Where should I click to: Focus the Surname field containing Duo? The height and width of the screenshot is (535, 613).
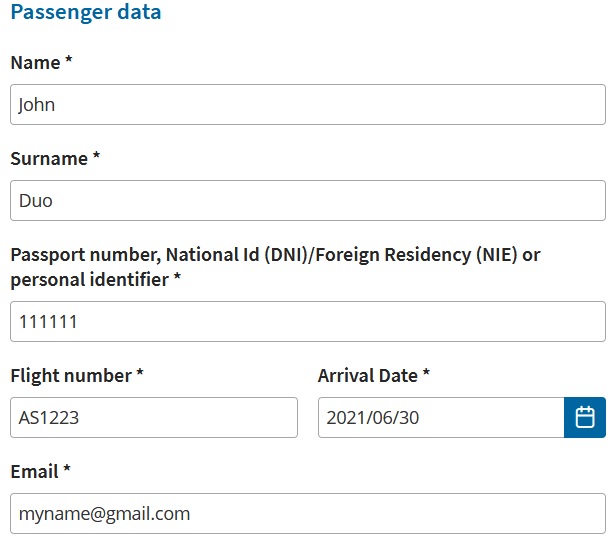307,200
